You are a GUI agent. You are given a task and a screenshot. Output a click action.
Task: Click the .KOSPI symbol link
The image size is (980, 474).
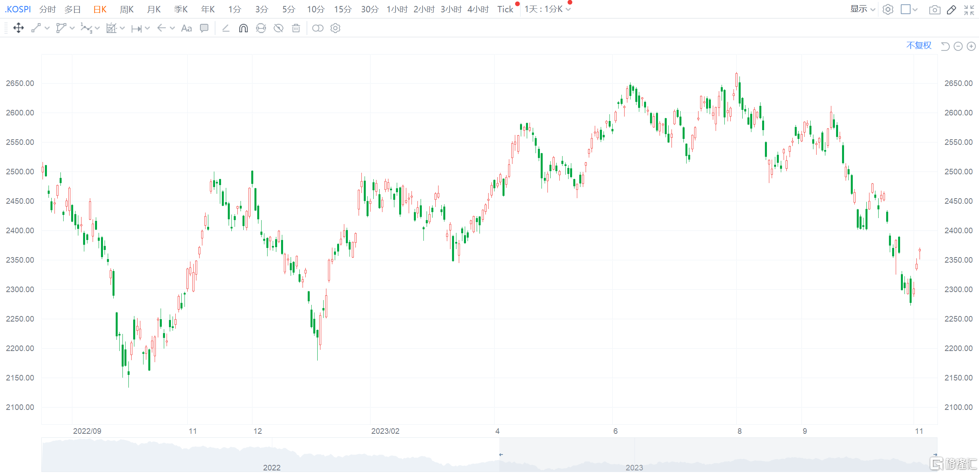coord(18,9)
